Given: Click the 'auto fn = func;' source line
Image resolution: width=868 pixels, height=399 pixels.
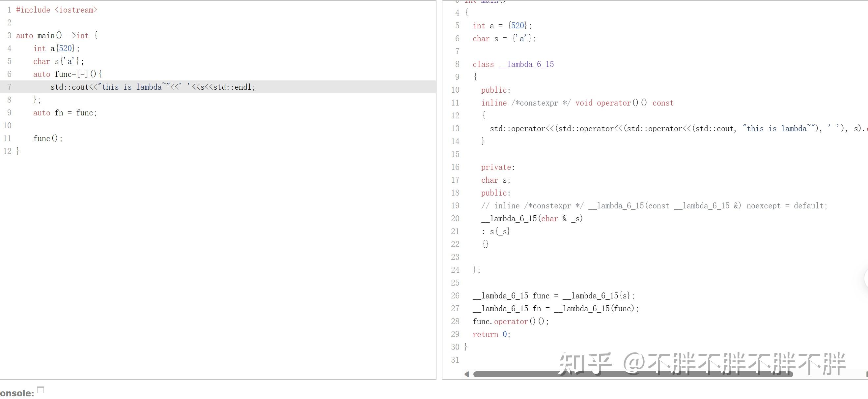Looking at the screenshot, I should [65, 113].
